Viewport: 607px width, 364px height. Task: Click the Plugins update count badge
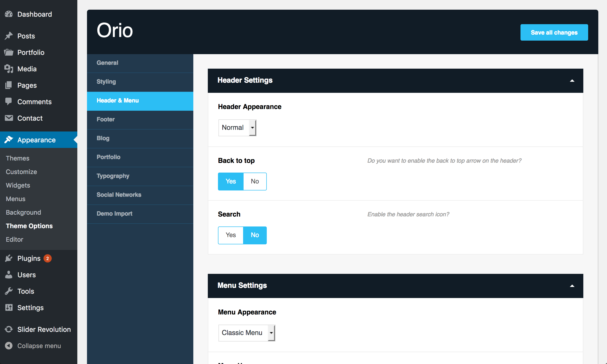(x=48, y=258)
